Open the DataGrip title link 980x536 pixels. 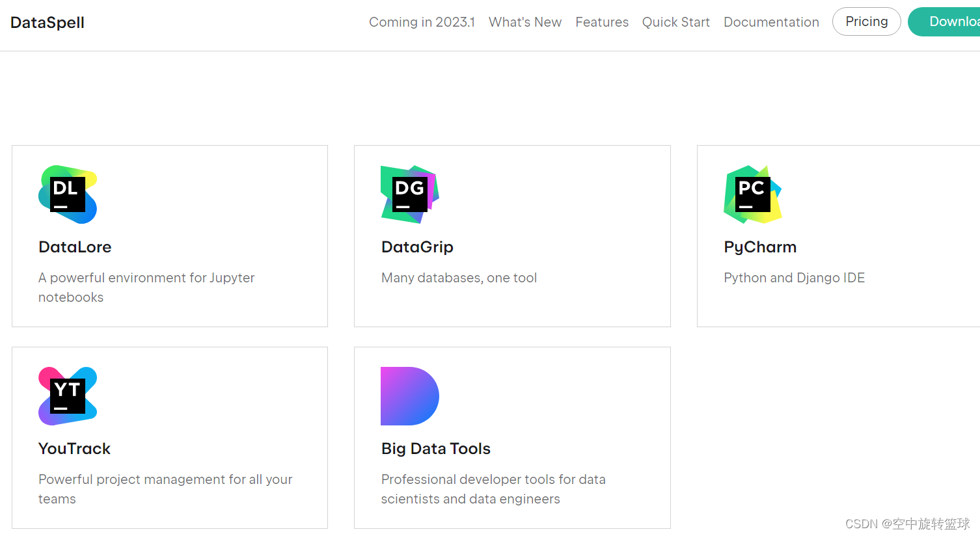click(417, 247)
